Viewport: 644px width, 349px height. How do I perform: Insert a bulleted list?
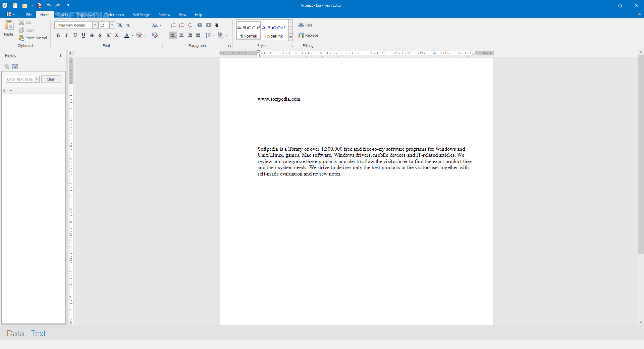pyautogui.click(x=173, y=25)
